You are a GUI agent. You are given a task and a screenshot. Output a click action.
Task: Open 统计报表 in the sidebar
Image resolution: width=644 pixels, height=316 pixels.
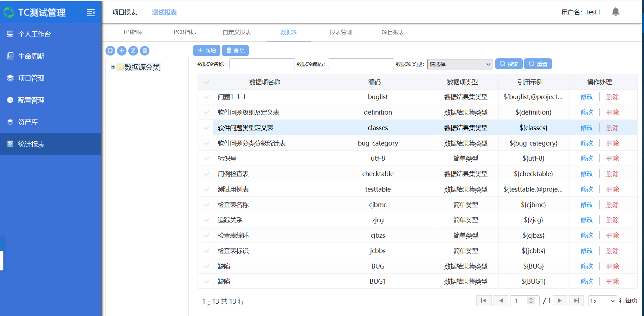pyautogui.click(x=31, y=144)
